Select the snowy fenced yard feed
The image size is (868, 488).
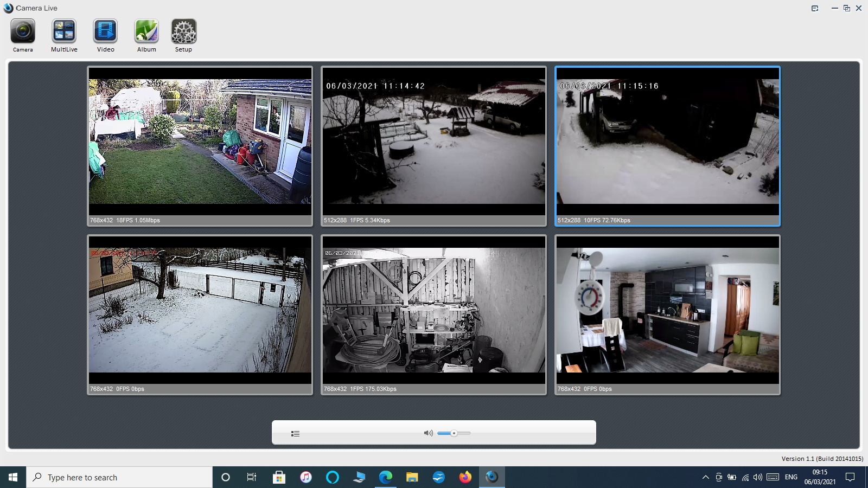[x=200, y=311]
